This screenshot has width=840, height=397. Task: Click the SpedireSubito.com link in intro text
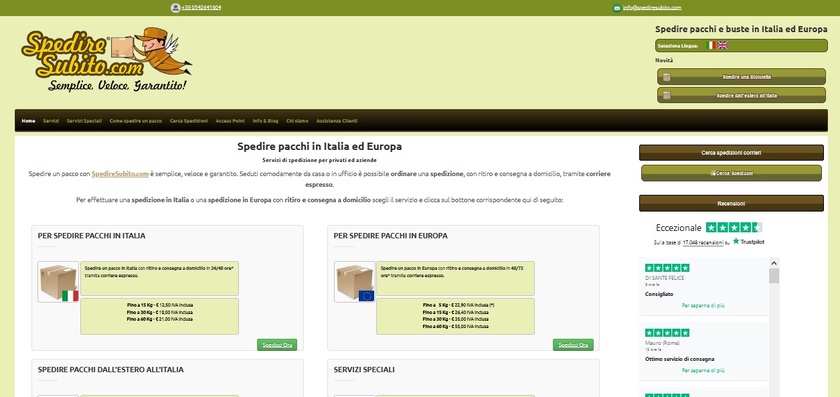(x=120, y=174)
